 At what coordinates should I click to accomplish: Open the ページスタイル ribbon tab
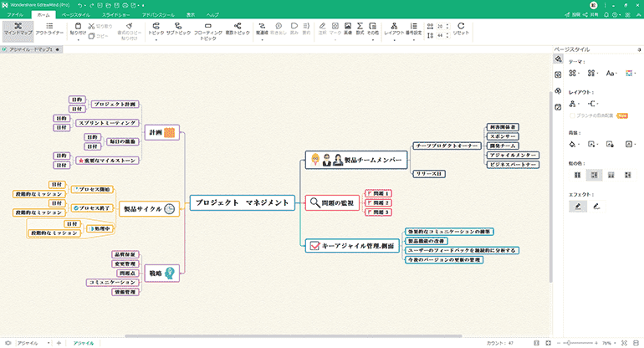pos(77,15)
